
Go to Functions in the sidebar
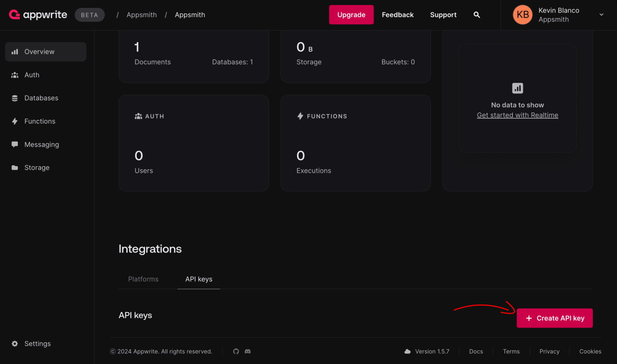coord(39,121)
